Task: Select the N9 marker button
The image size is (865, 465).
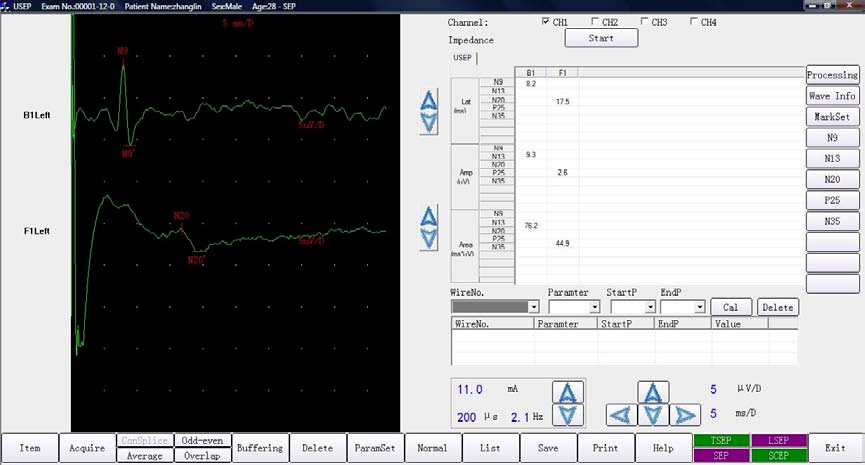Action: pyautogui.click(x=832, y=138)
